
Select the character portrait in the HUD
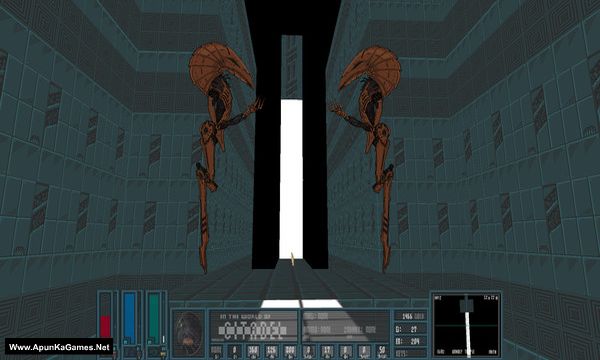(x=188, y=333)
